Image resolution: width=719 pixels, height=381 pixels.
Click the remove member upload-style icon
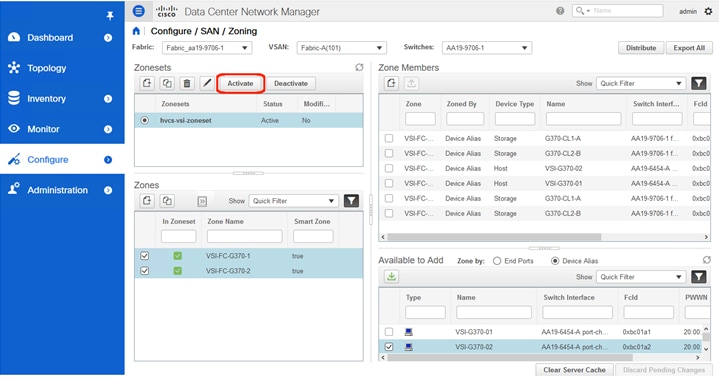(411, 83)
